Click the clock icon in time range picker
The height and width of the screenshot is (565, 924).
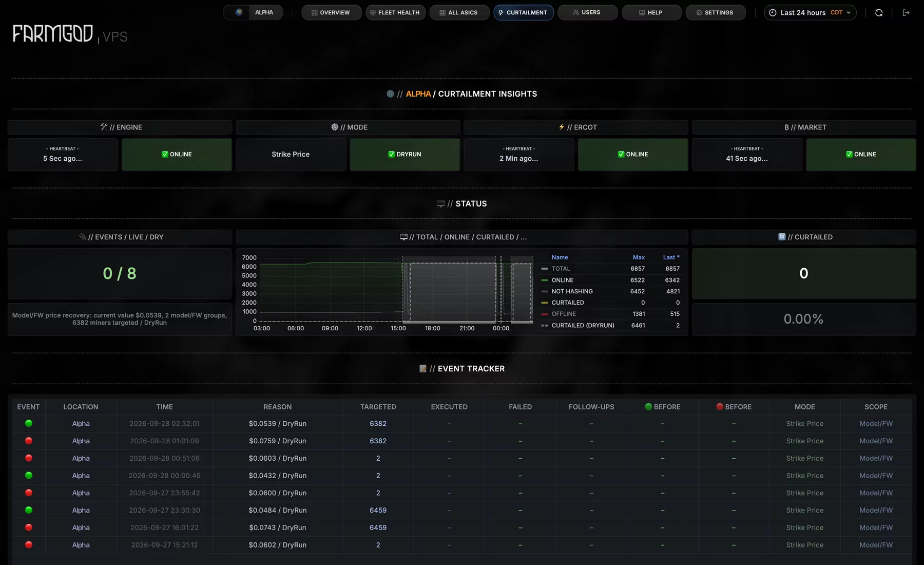tap(773, 12)
